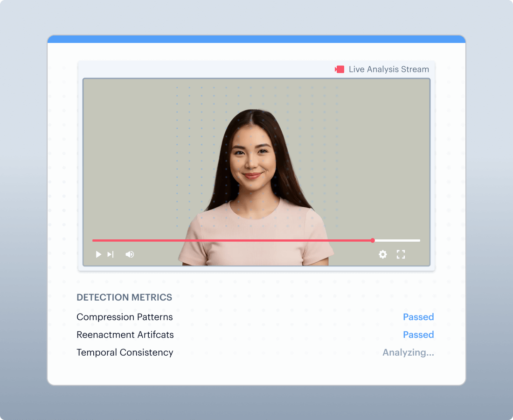513x420 pixels.
Task: Select the Live Analysis Stream label
Action: 388,70
